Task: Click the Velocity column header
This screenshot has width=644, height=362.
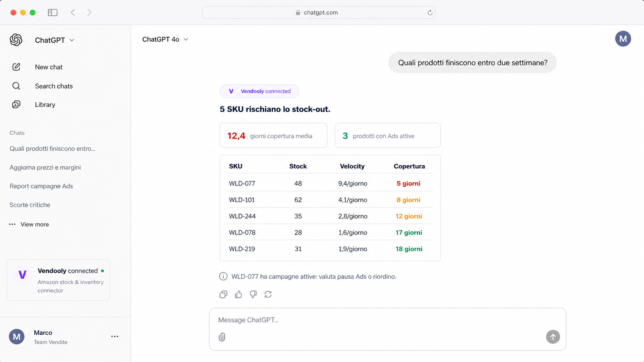Action: (352, 166)
